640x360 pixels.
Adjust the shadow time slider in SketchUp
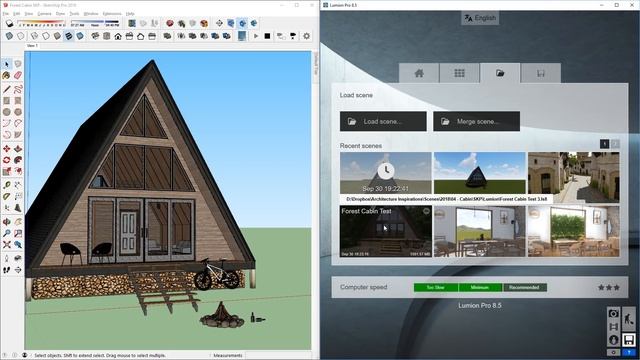[x=94, y=23]
